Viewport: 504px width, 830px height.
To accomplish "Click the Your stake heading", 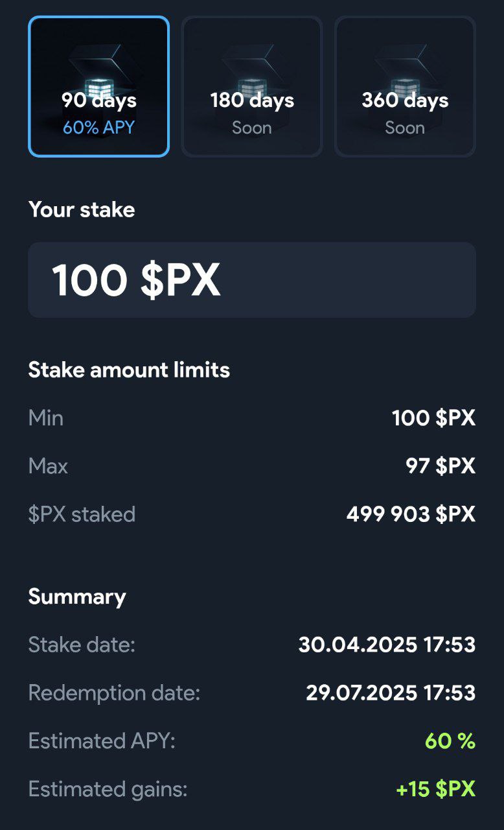I will [x=82, y=210].
